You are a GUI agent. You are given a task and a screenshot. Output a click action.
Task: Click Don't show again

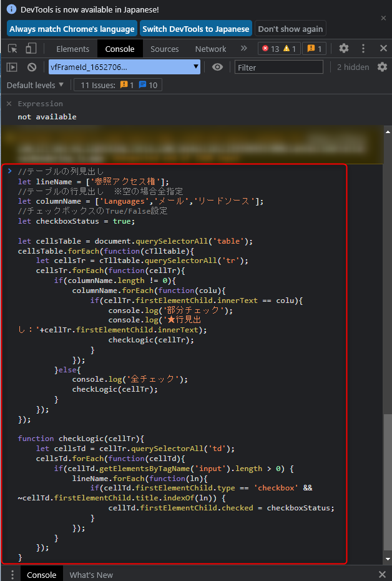290,29
